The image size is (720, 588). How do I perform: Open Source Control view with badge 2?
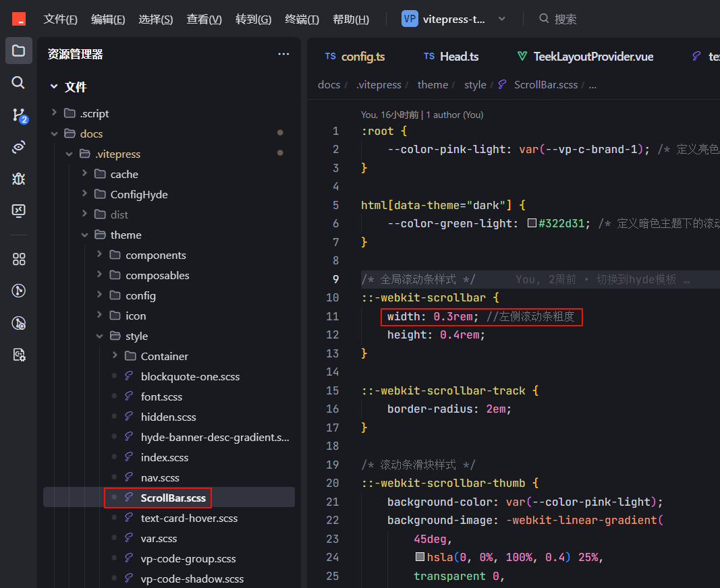(x=20, y=115)
